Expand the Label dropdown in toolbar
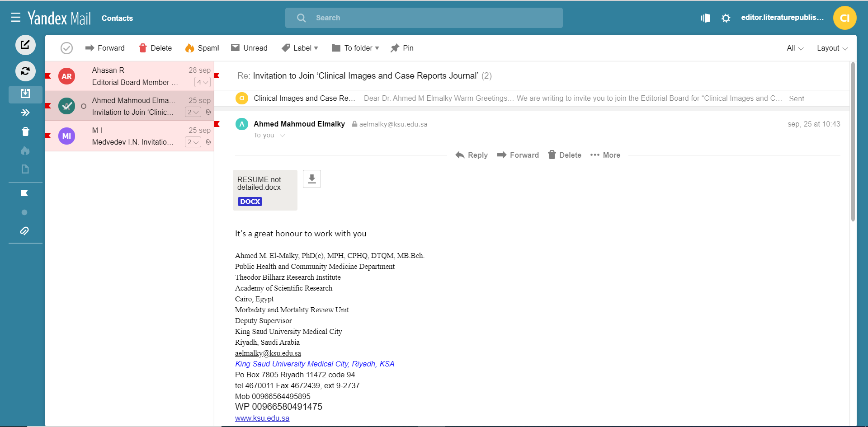 click(300, 48)
